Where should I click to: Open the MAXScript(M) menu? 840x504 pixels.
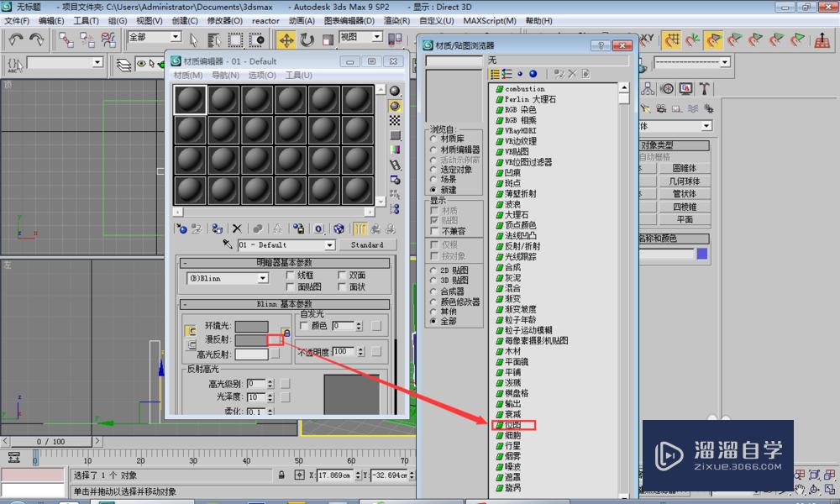pyautogui.click(x=490, y=20)
